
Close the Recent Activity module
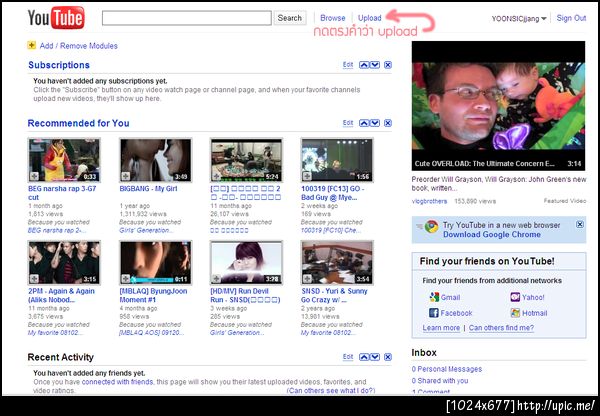[x=388, y=357]
